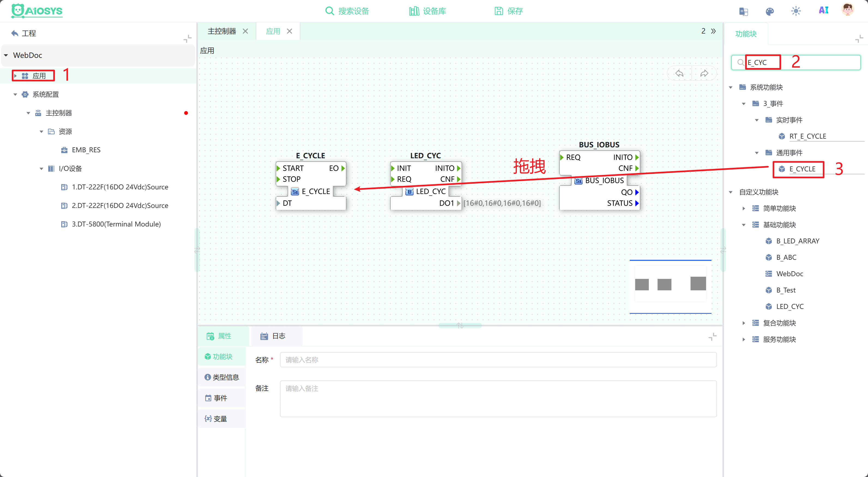Collapse the WebDoc project root

click(x=6, y=55)
